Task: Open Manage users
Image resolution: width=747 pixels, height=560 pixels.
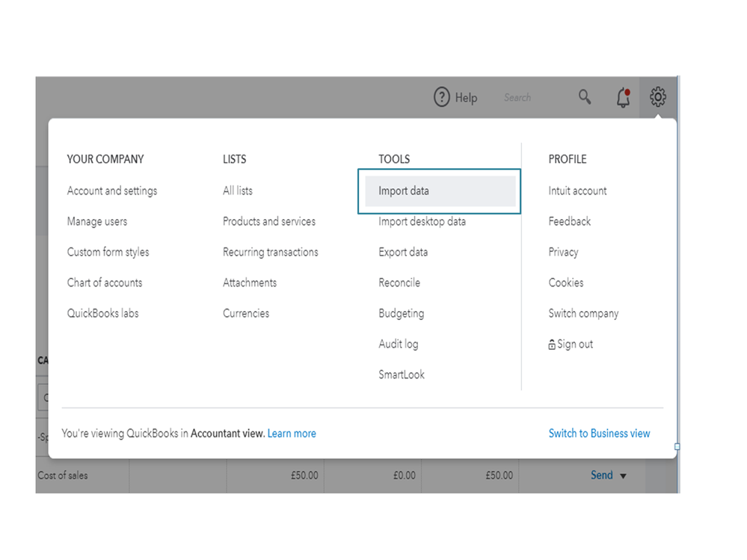Action: [x=97, y=221]
